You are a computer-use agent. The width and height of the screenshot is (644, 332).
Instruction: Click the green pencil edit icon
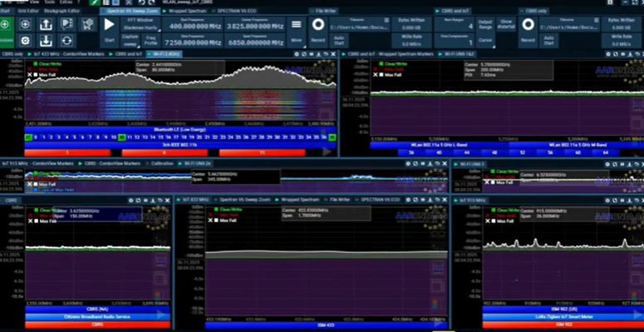(x=95, y=2)
